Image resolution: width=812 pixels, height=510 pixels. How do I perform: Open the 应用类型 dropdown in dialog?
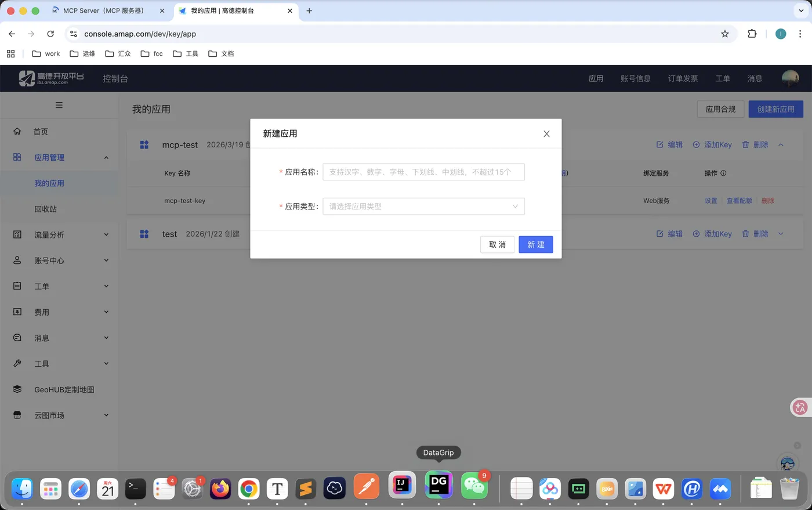coord(423,206)
